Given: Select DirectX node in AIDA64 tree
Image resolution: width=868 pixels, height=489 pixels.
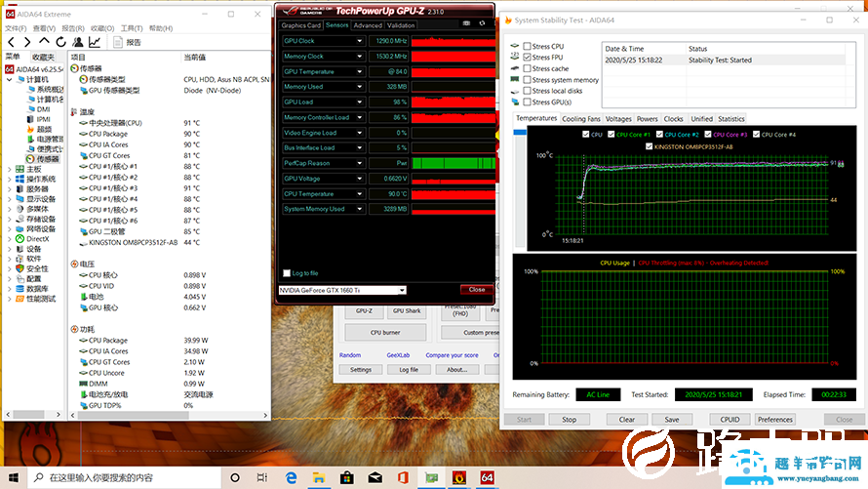Looking at the screenshot, I should [x=38, y=239].
